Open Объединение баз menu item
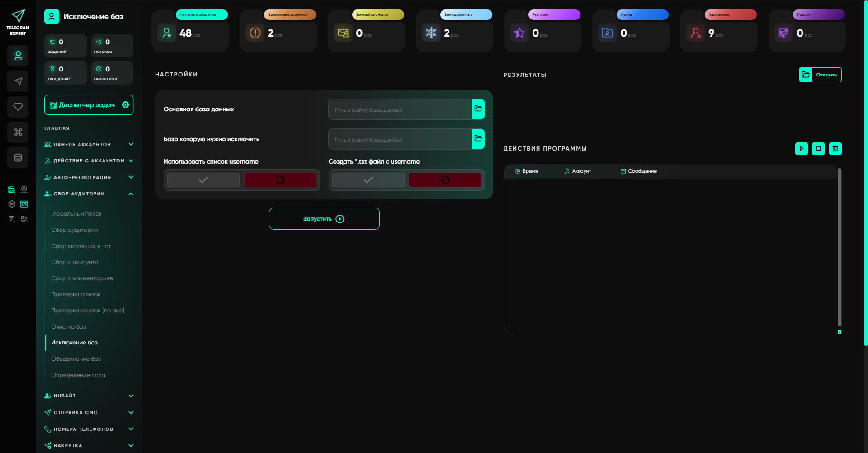 (76, 359)
